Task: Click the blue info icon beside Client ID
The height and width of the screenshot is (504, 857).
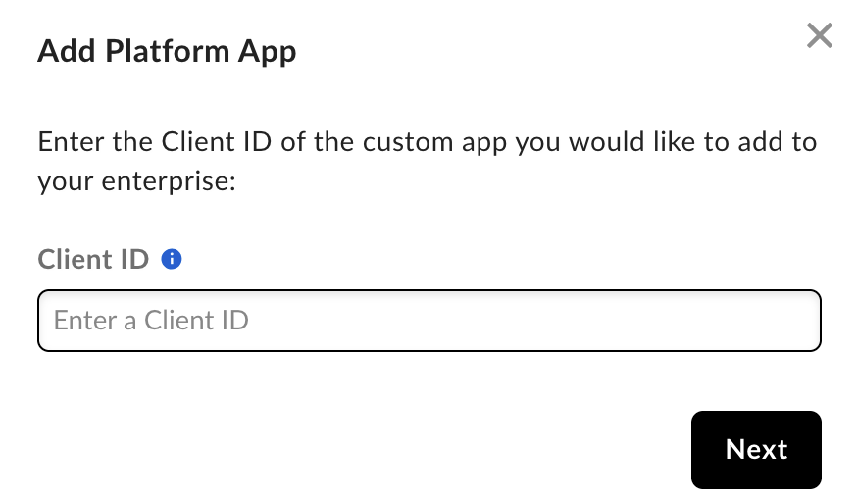Action: click(x=172, y=260)
